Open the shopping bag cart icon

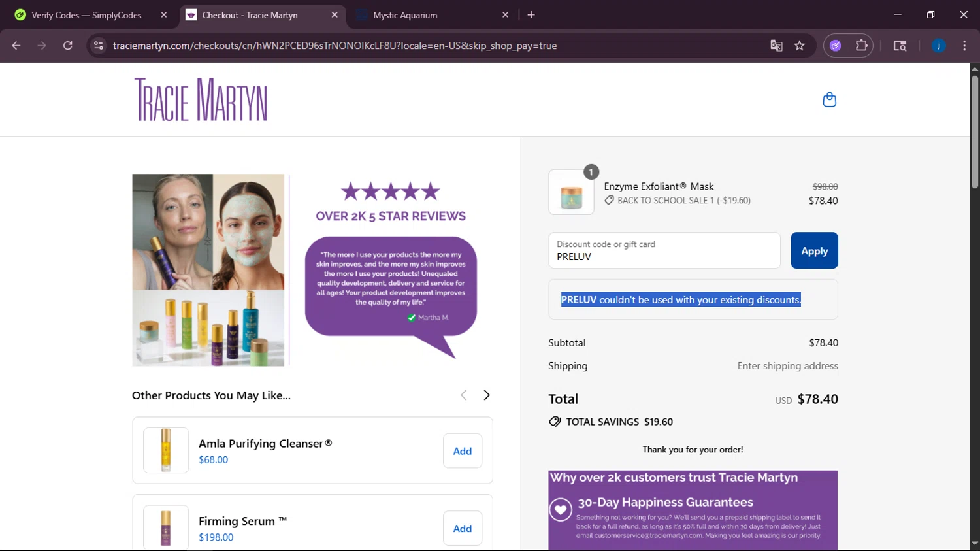[x=830, y=99]
